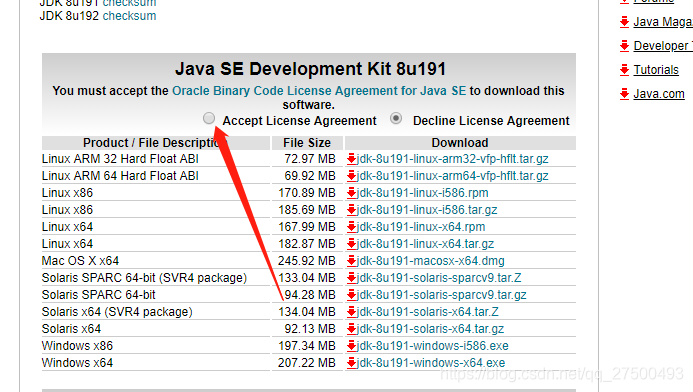Click download arrow icon for linux-arm32 row
Image resolution: width=693 pixels, height=392 pixels.
click(x=352, y=159)
